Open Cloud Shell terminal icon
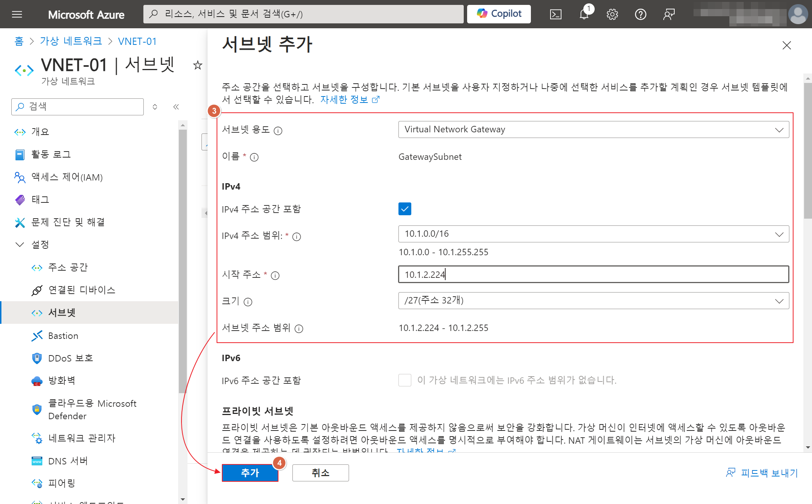Screen dimensions: 812x504 coord(555,14)
